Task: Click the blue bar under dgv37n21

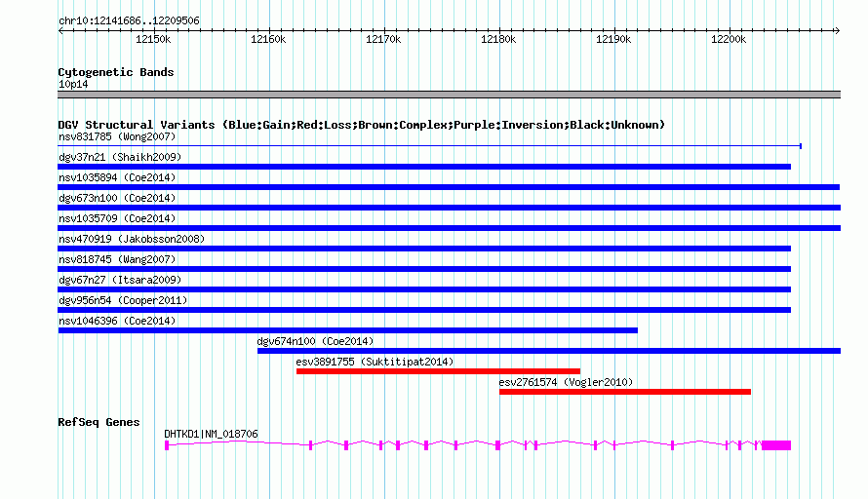Action: (x=424, y=167)
